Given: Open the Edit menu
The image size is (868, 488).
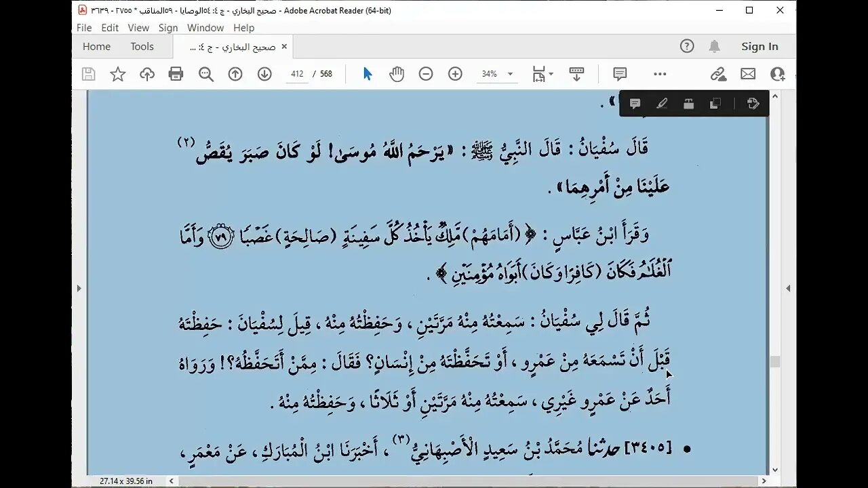Looking at the screenshot, I should pos(110,28).
